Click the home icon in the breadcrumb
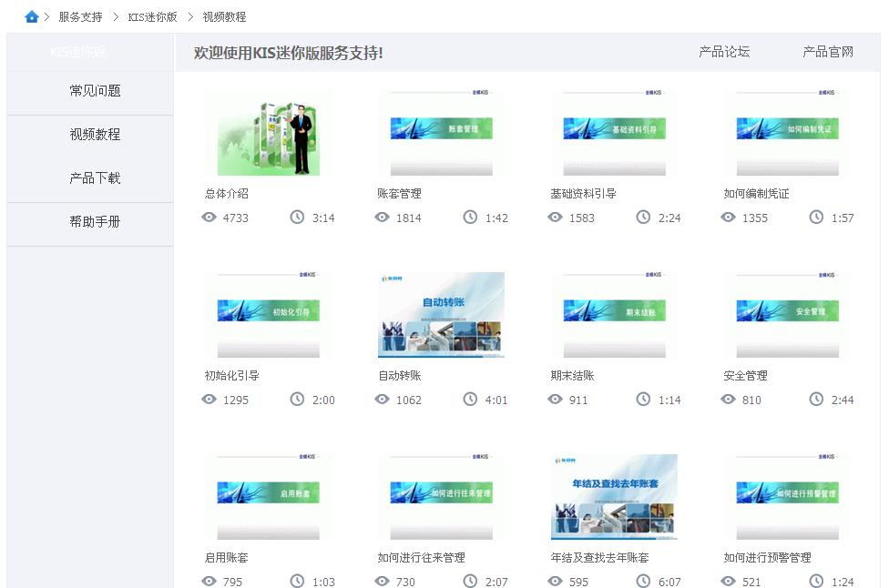This screenshot has width=889, height=588. tap(32, 17)
